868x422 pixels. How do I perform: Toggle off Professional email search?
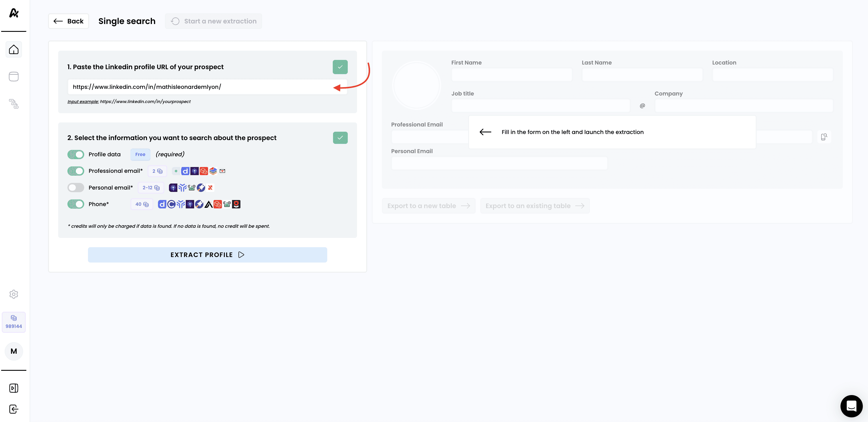(x=76, y=171)
